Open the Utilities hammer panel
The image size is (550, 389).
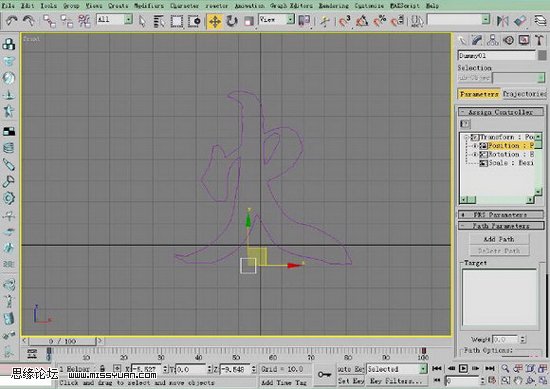click(x=539, y=40)
